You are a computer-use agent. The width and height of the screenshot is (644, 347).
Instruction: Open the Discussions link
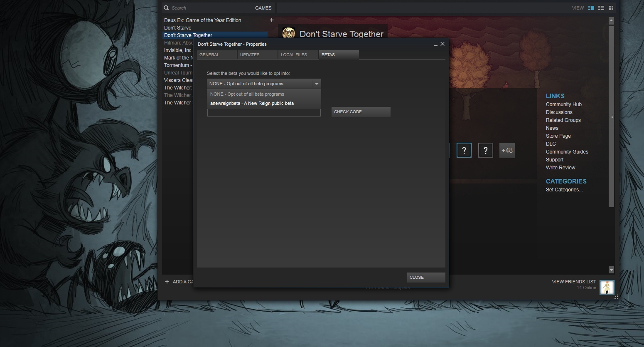(x=559, y=112)
